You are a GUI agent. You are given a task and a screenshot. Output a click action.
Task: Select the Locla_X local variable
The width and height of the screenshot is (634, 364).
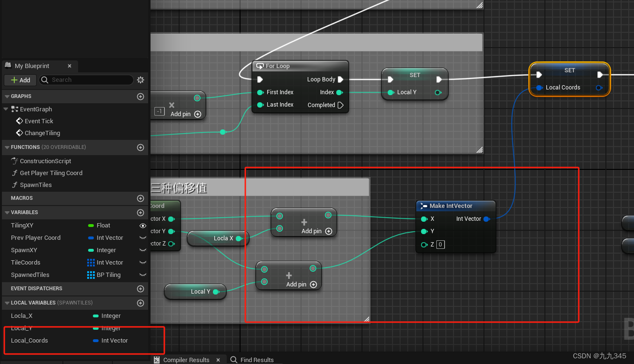point(22,316)
